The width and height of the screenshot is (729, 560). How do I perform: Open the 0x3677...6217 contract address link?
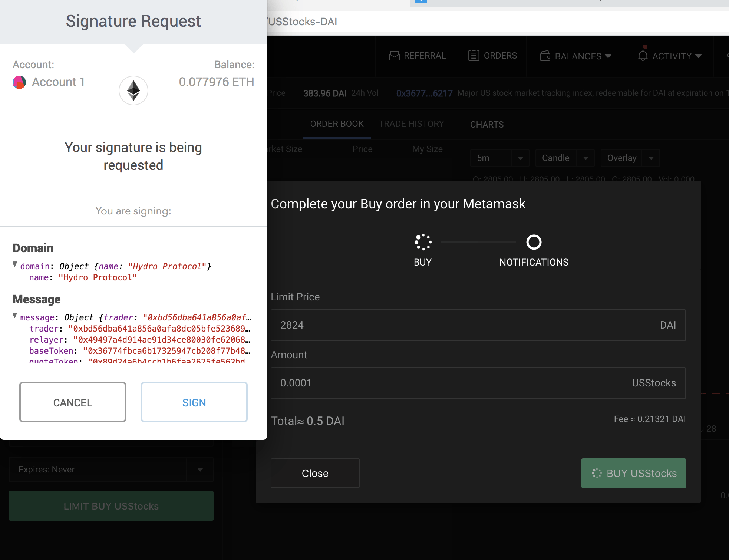click(x=424, y=93)
